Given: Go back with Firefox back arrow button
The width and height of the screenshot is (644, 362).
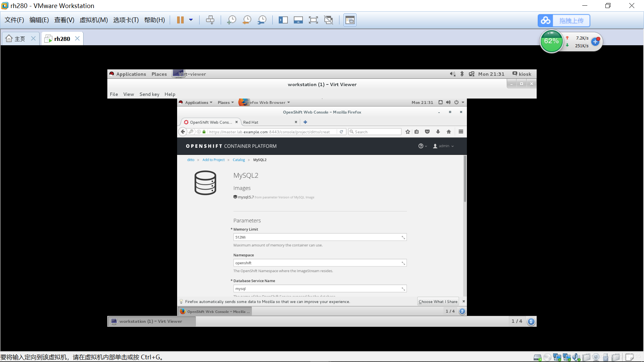Looking at the screenshot, I should click(183, 132).
